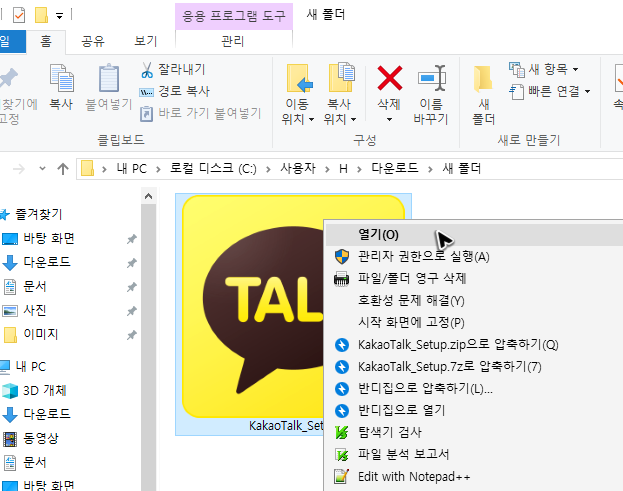The height and width of the screenshot is (491, 623).
Task: Click the Move to (이동 위치) icon
Action: [299, 78]
